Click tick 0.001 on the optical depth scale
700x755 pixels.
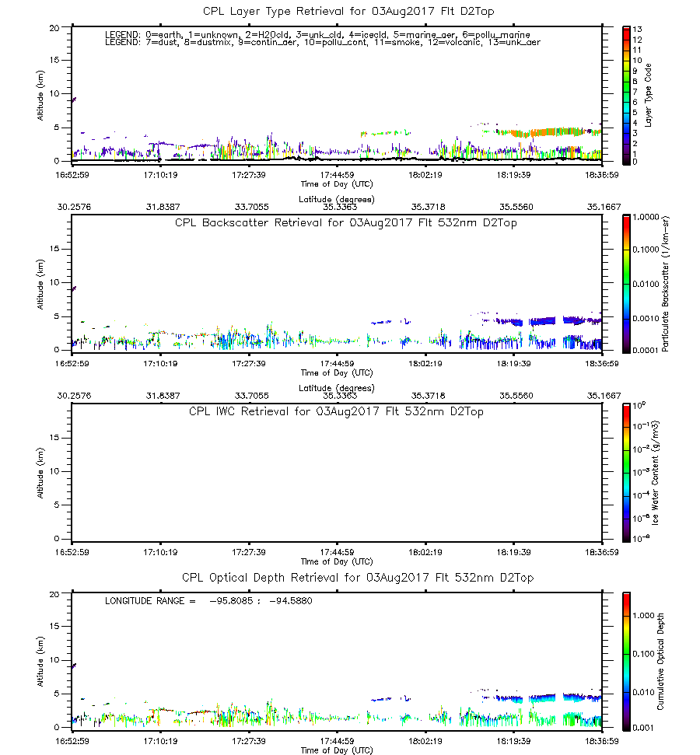(x=643, y=728)
